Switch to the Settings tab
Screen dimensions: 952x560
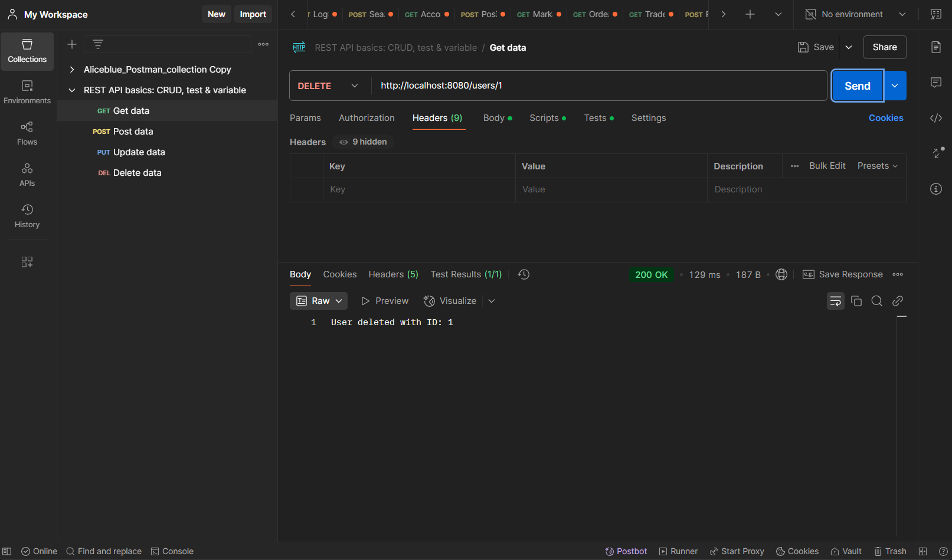[x=649, y=118]
